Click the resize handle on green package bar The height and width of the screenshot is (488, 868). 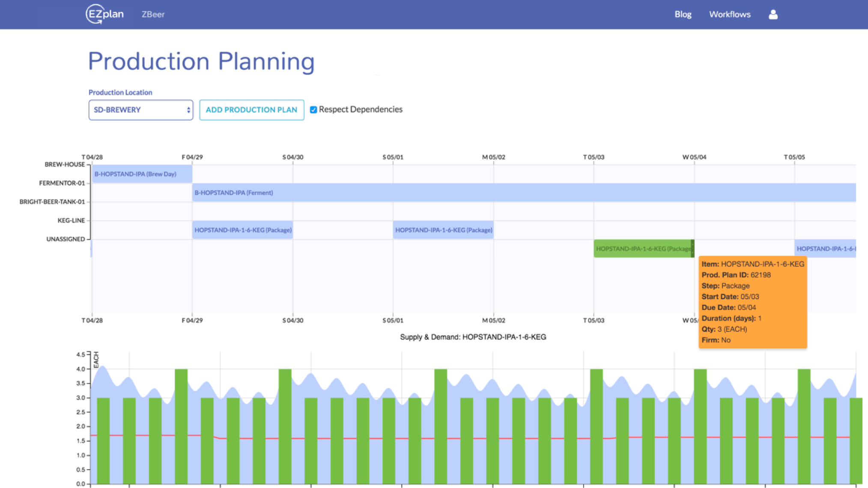click(692, 249)
